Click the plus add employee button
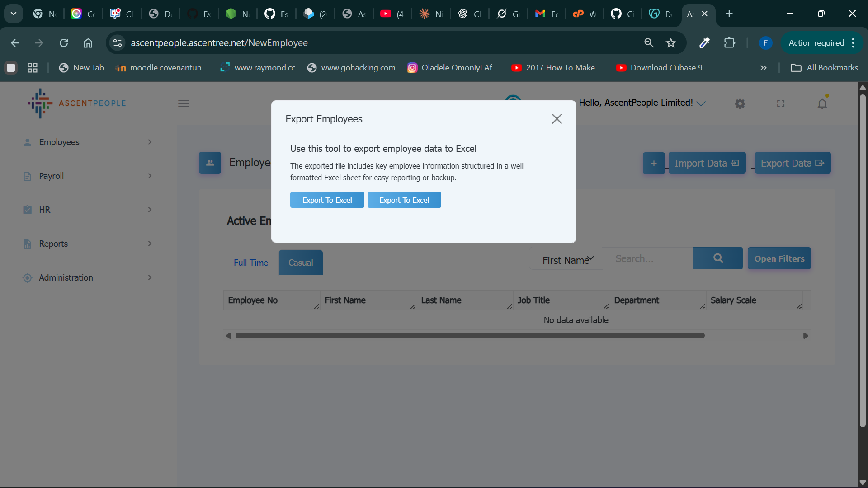The height and width of the screenshot is (488, 868). (x=654, y=163)
